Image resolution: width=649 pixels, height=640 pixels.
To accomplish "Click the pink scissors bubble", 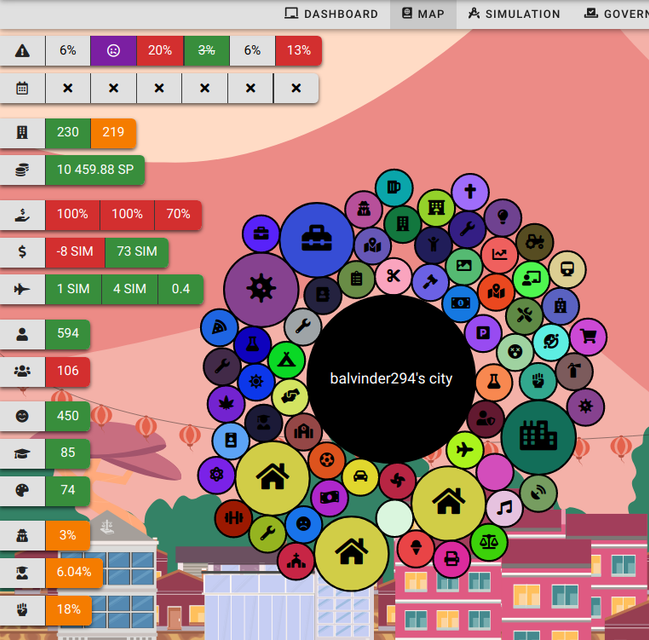I will [x=393, y=276].
